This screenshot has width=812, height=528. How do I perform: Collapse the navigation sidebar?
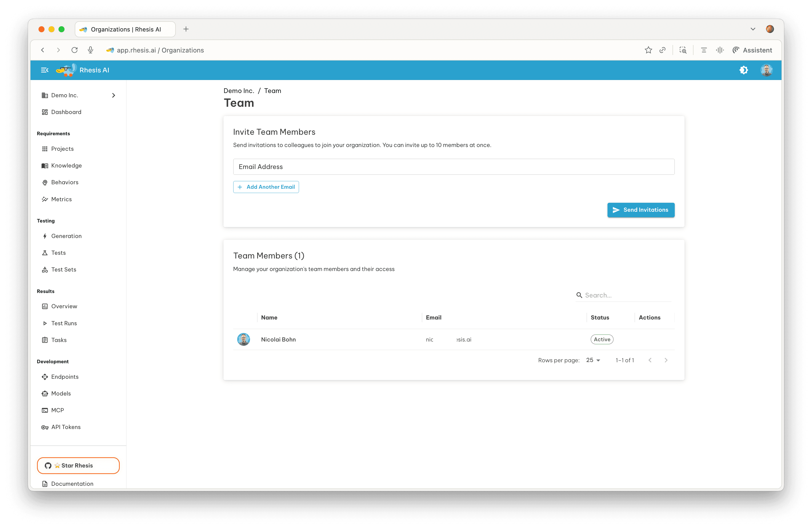pos(45,70)
